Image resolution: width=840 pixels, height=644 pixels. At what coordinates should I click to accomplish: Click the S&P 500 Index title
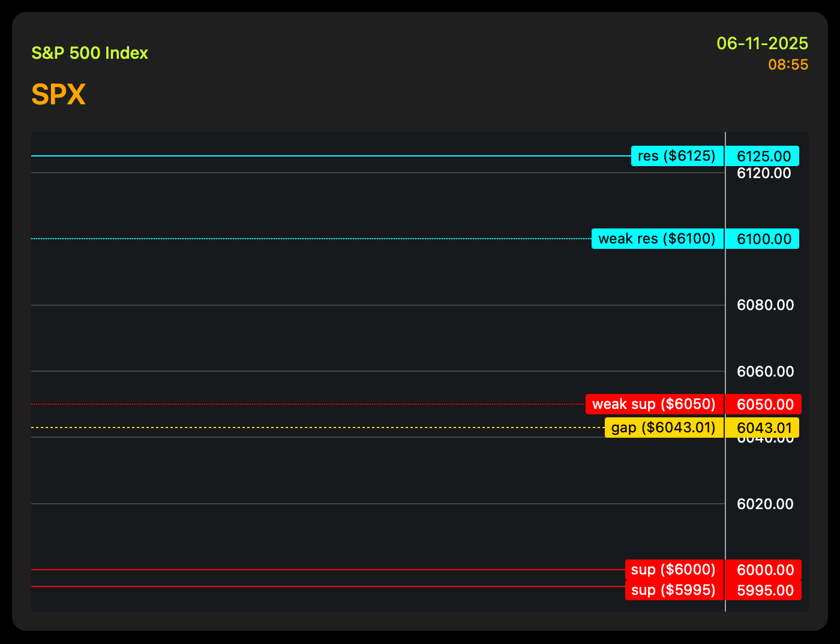coord(89,53)
